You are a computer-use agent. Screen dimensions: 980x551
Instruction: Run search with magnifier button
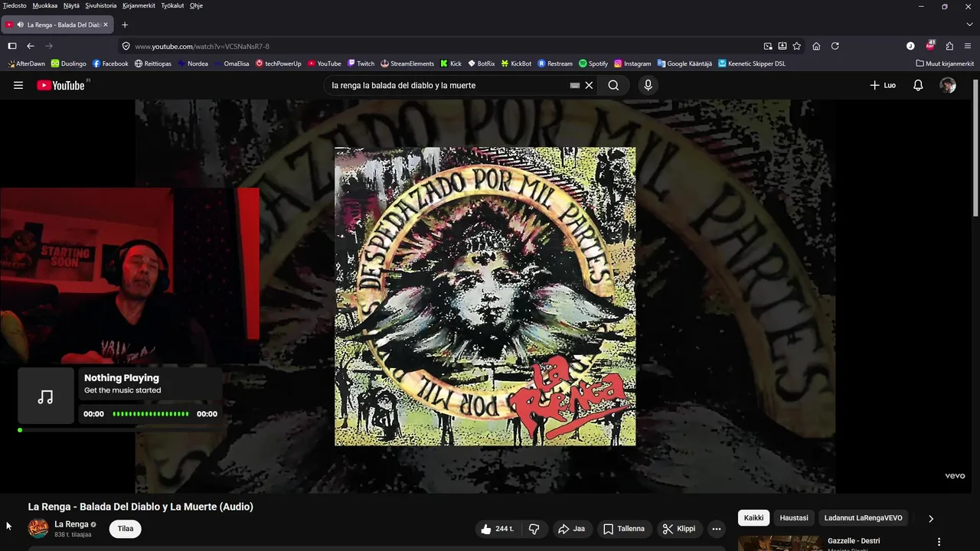613,85
